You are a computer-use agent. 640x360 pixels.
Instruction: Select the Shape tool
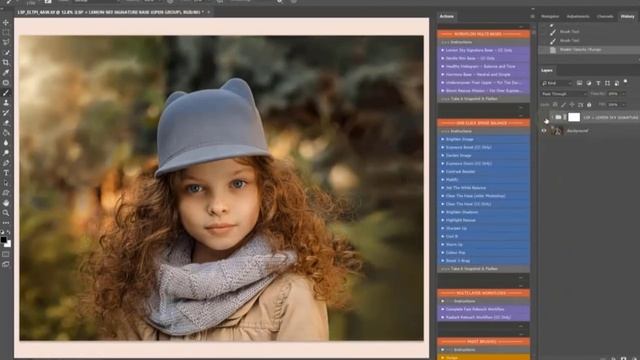click(x=6, y=193)
